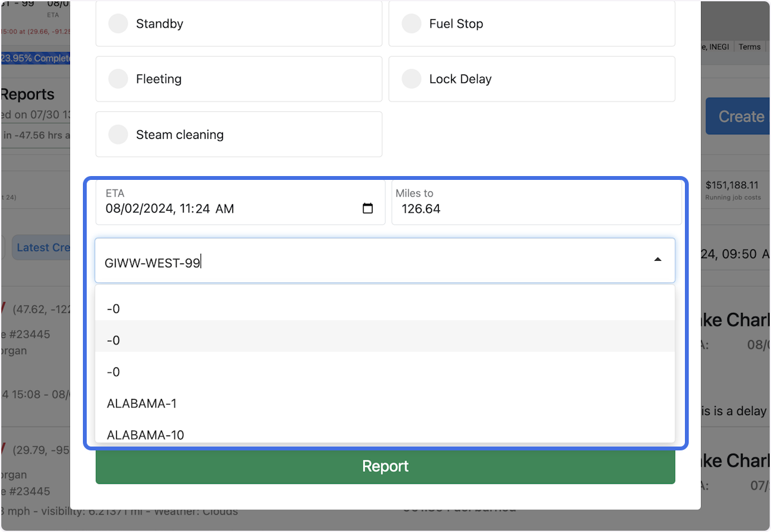
Task: Open the Terms link on the map
Action: 749,46
